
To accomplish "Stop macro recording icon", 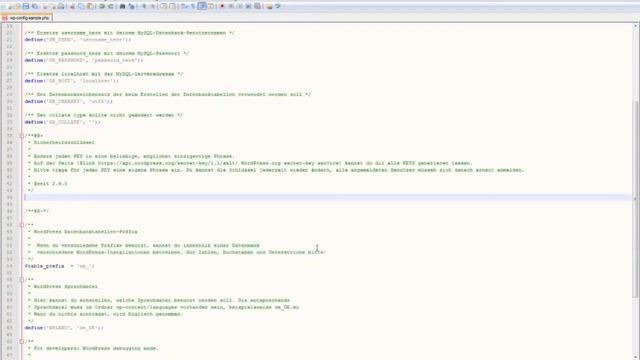I will pos(231,6).
